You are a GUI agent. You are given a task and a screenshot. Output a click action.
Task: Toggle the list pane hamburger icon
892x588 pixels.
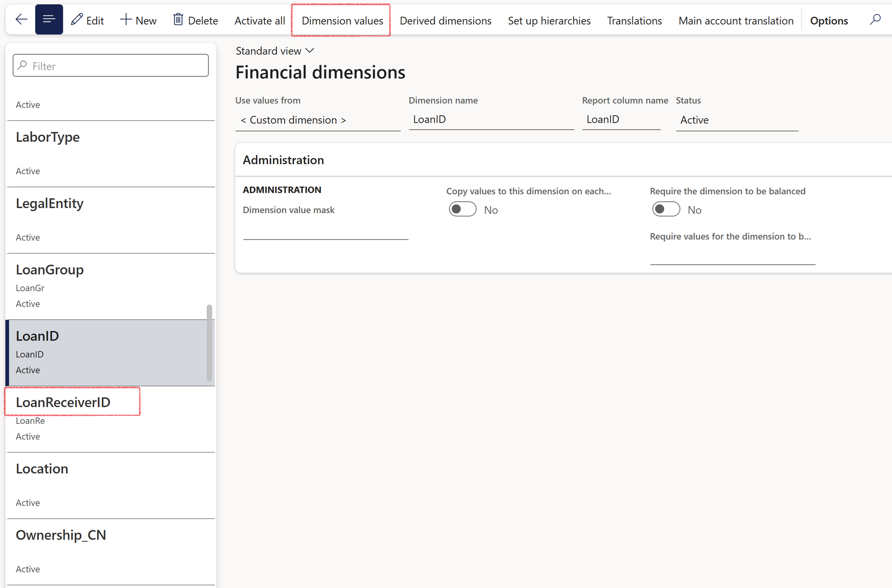point(49,20)
